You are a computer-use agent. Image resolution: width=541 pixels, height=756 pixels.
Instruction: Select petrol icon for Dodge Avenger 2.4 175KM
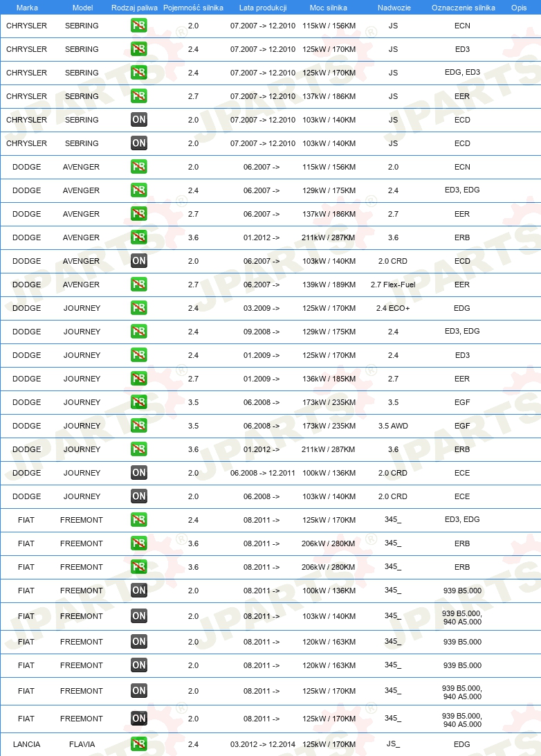(x=139, y=190)
